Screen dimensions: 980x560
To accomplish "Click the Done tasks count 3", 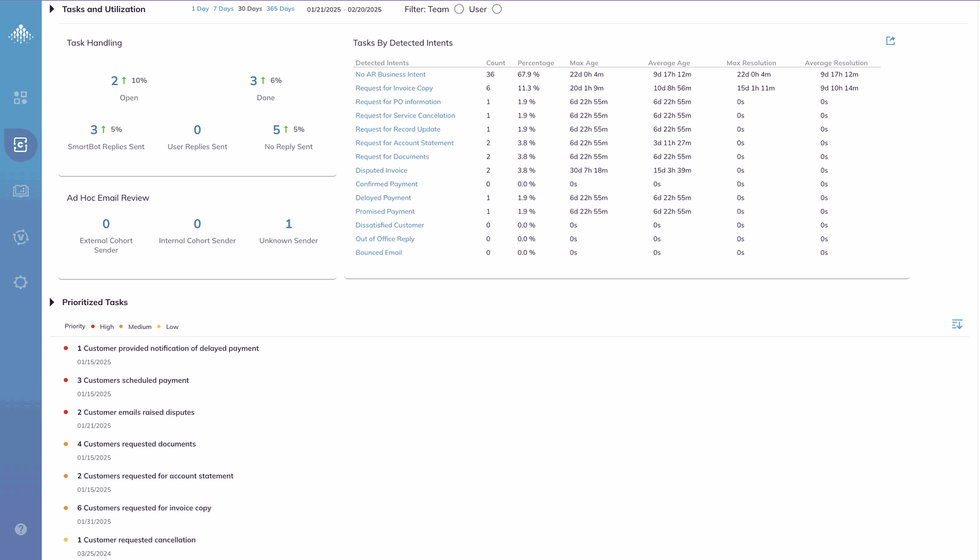I will [254, 81].
